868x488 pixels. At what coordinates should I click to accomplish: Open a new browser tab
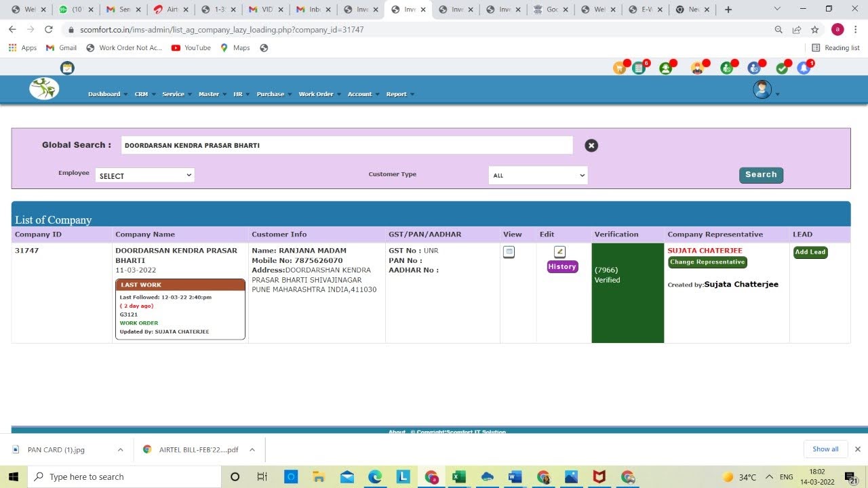[728, 9]
